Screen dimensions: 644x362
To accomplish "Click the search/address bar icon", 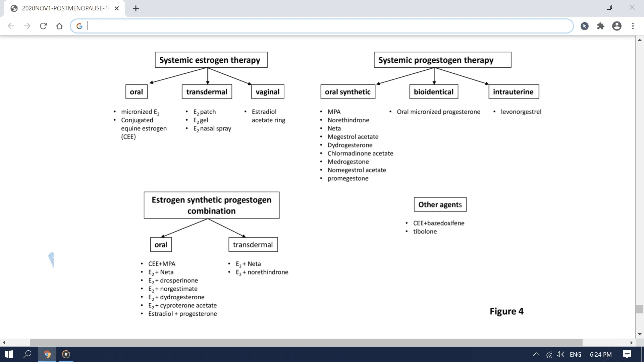I will pos(80,25).
